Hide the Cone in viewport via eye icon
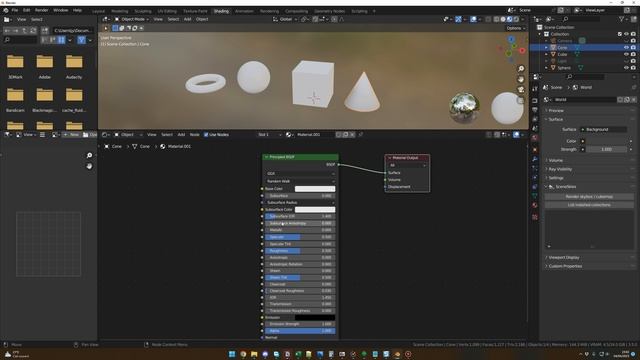The width and height of the screenshot is (640, 360). tap(626, 48)
